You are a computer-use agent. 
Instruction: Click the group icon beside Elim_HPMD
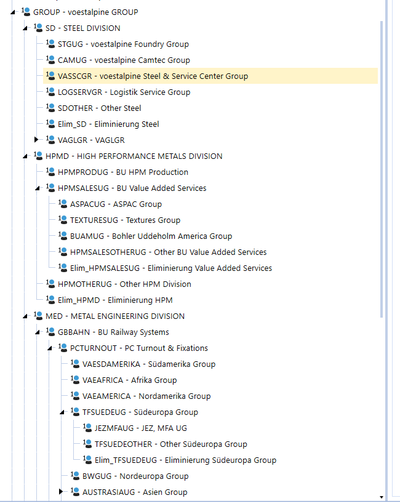50,300
